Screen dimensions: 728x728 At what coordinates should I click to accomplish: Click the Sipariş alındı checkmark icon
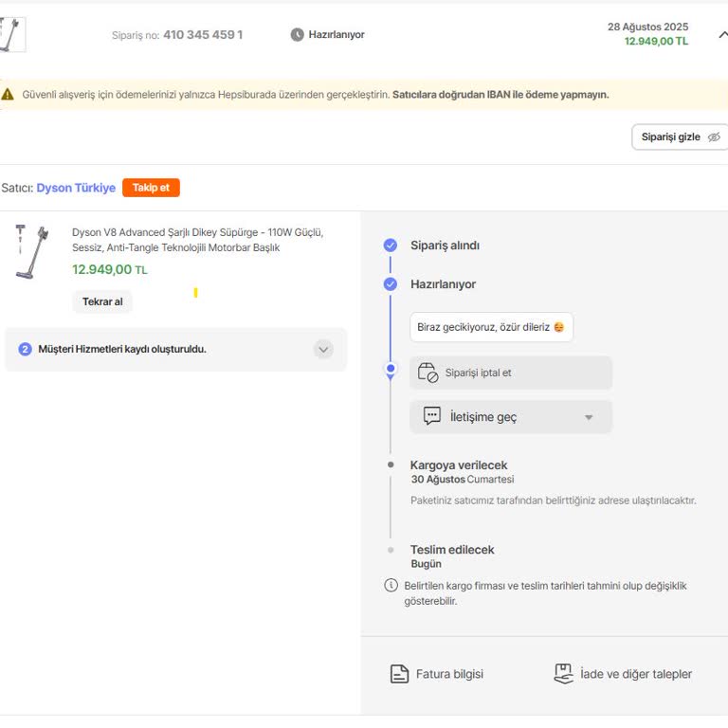point(391,246)
